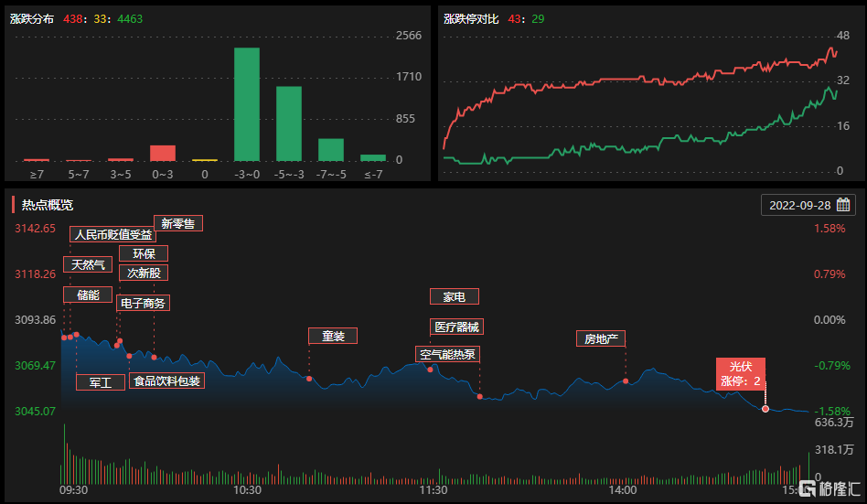Image resolution: width=867 pixels, height=504 pixels.
Task: Open the 次新股 sector tag
Action: (x=144, y=273)
